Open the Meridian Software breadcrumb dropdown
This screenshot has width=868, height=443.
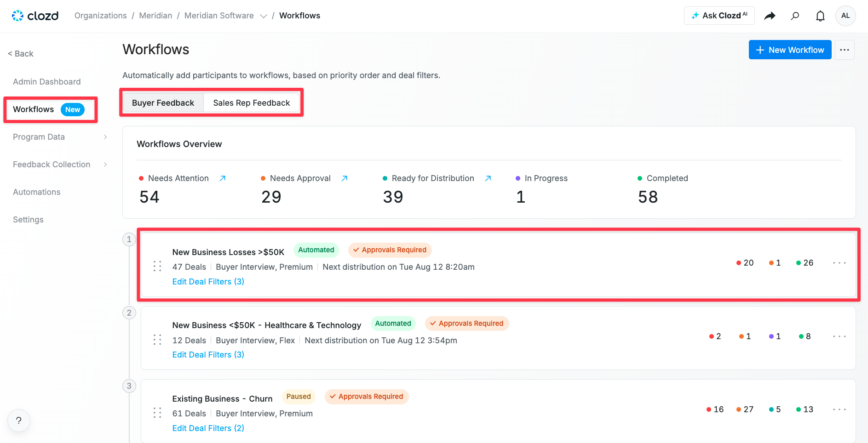(x=264, y=16)
